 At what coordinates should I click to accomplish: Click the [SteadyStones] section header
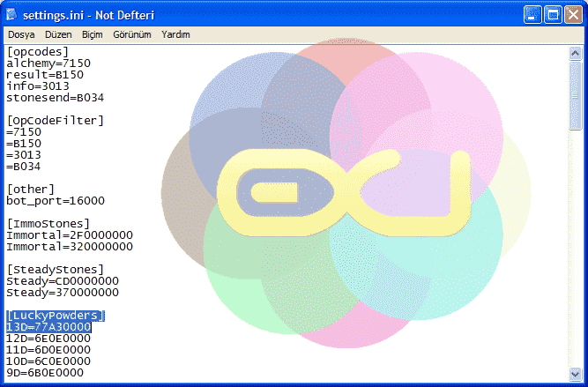pyautogui.click(x=56, y=269)
